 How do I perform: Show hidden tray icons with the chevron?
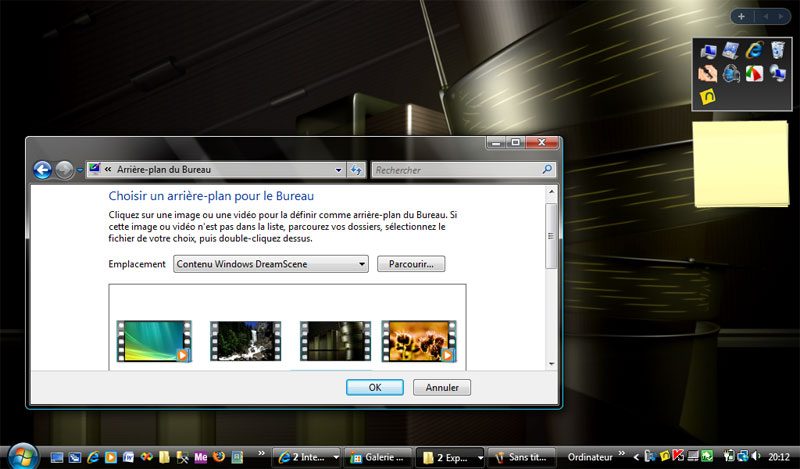pos(636,457)
